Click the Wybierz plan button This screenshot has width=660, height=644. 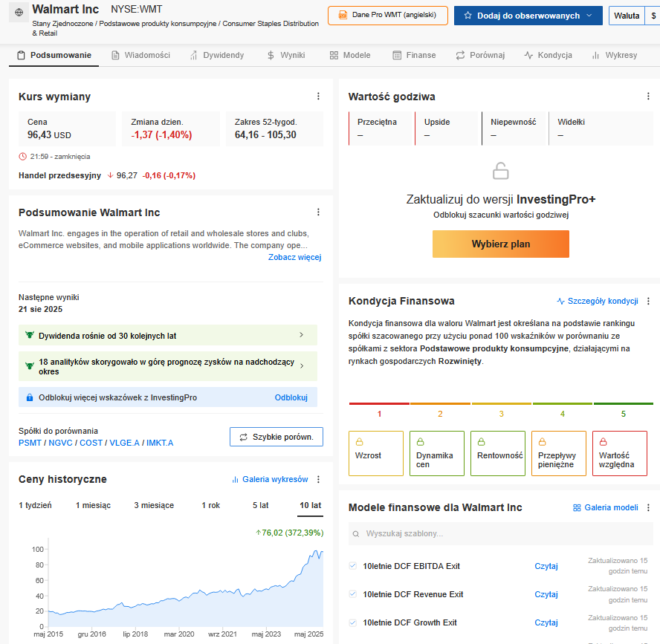pos(500,244)
